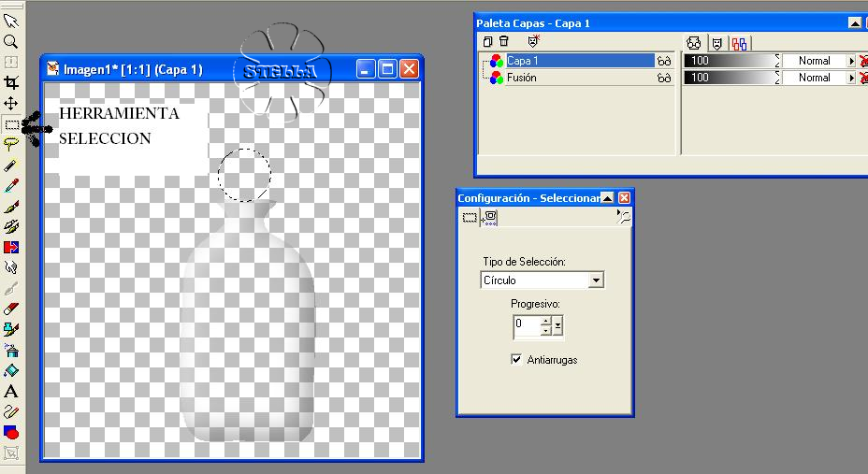
Task: Maximize the Imagen1 window
Action: point(387,69)
